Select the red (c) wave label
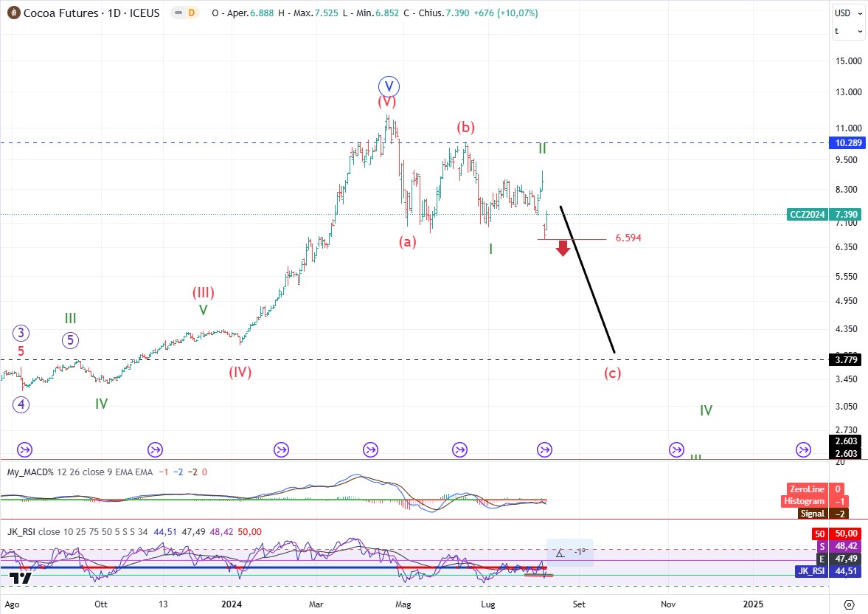Viewport: 868px width, 614px height. pos(612,373)
